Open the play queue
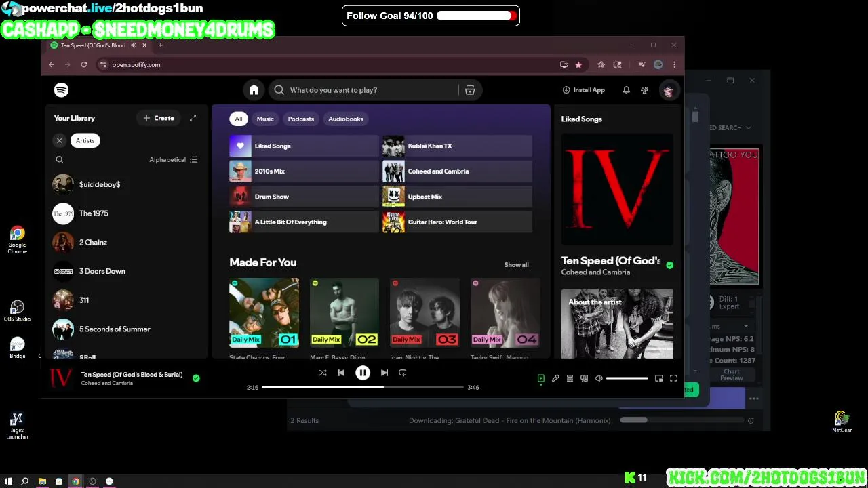The height and width of the screenshot is (488, 868). (x=570, y=378)
